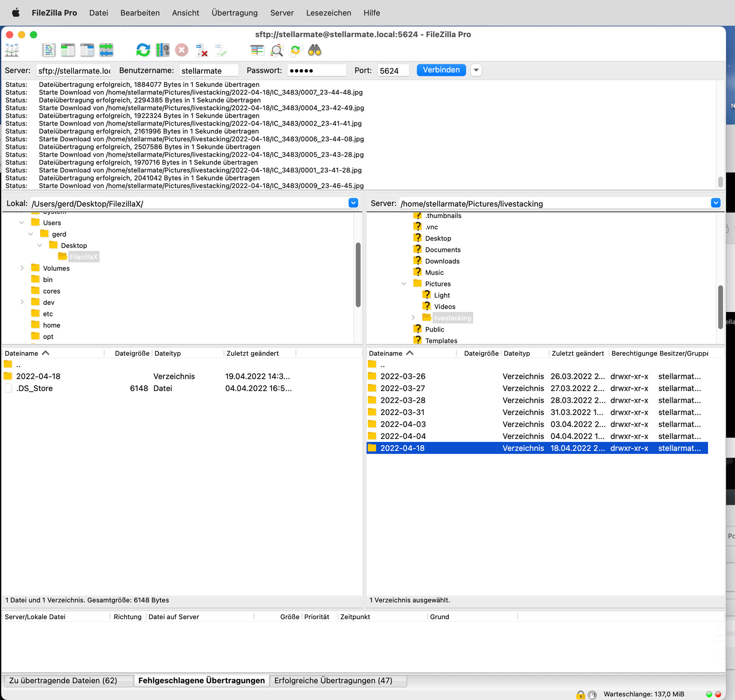Toggle processing of transfer queue
This screenshot has width=735, height=700.
click(x=163, y=50)
